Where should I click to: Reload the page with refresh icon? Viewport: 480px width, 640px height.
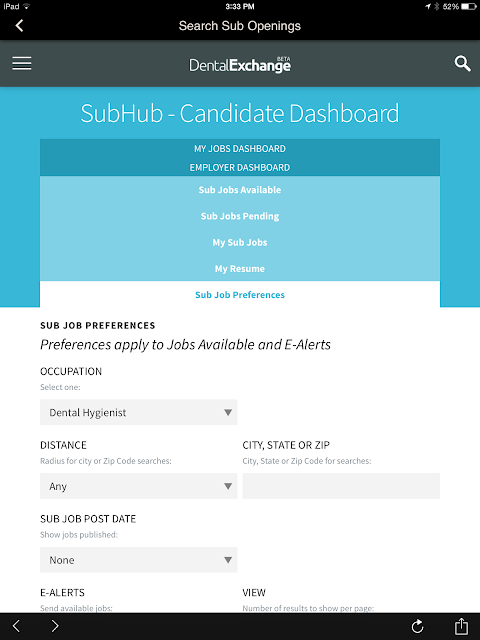[x=417, y=626]
